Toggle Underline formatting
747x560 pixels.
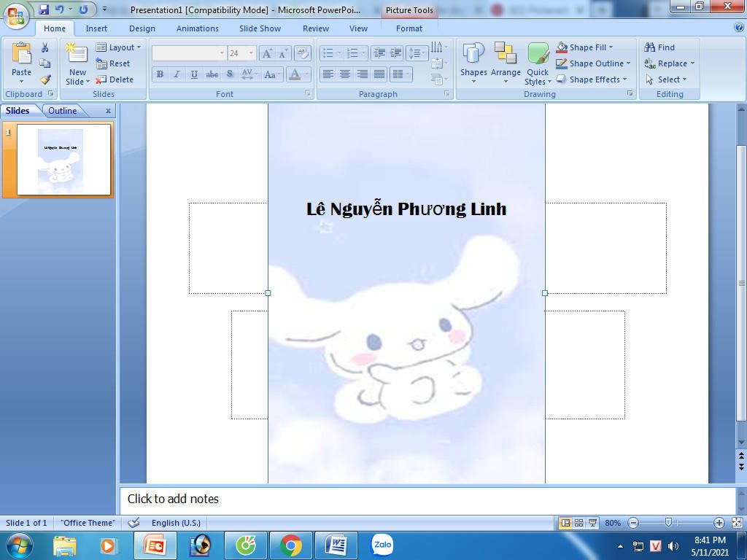[x=194, y=74]
